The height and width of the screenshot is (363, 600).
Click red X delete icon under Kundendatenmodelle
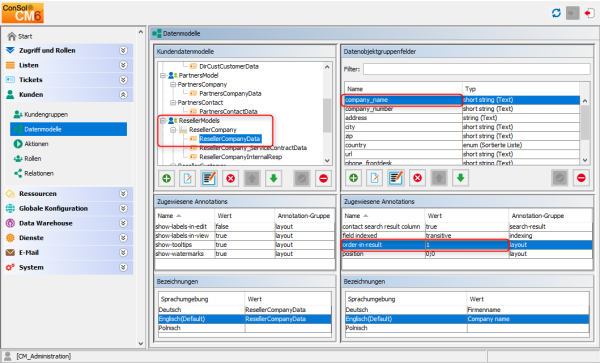230,178
